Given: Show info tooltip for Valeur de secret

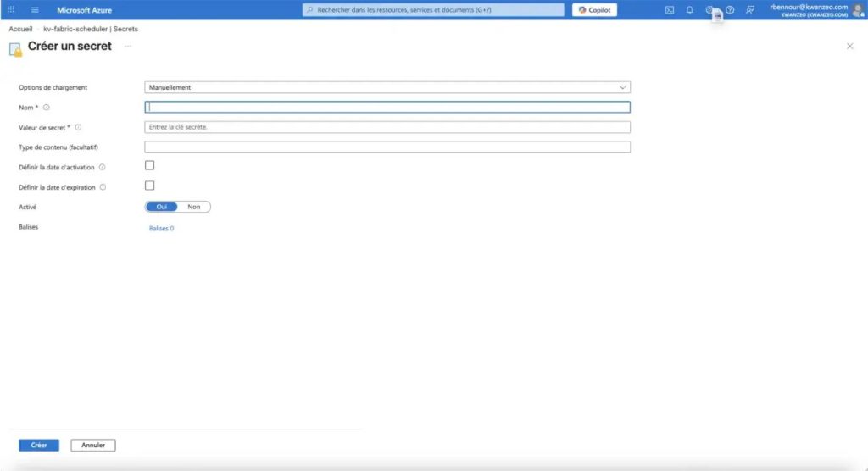Looking at the screenshot, I should [x=78, y=127].
